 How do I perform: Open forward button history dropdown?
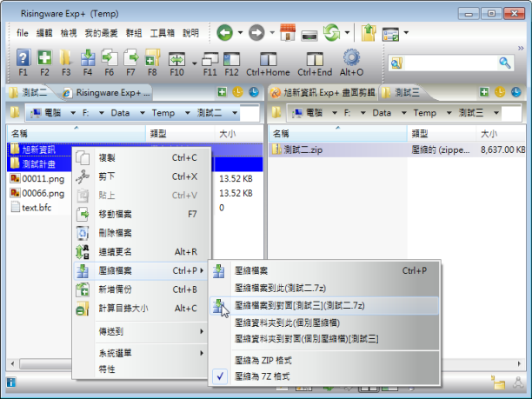(x=272, y=33)
